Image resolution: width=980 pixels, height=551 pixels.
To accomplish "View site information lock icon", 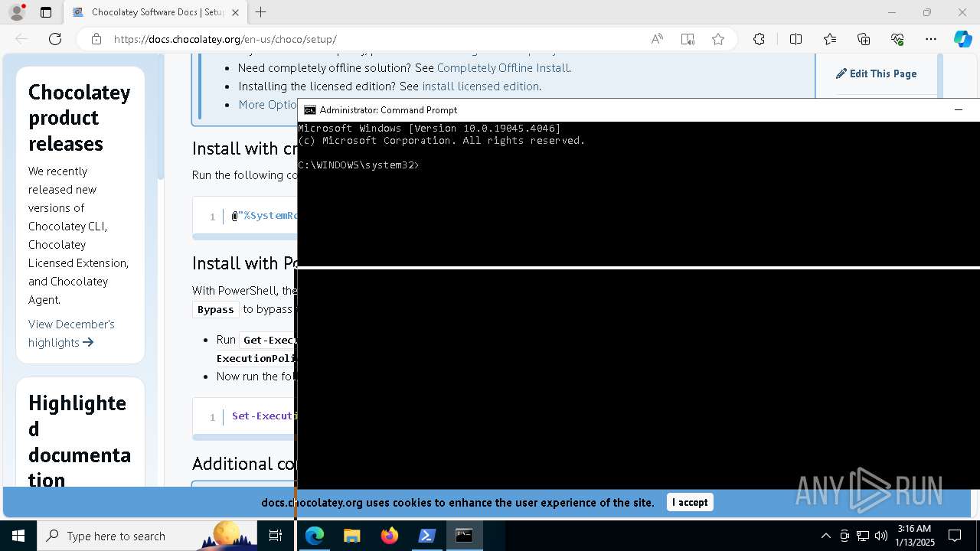I will tap(96, 39).
